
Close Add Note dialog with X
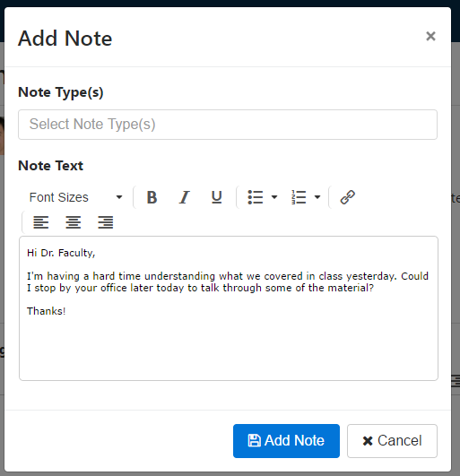(430, 36)
